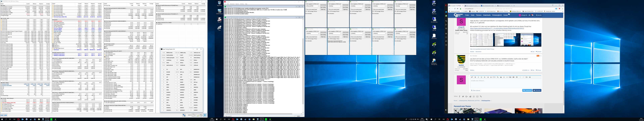This screenshot has width=644, height=121.
Task: Open Prime95 Window menu
Action: [242, 4]
